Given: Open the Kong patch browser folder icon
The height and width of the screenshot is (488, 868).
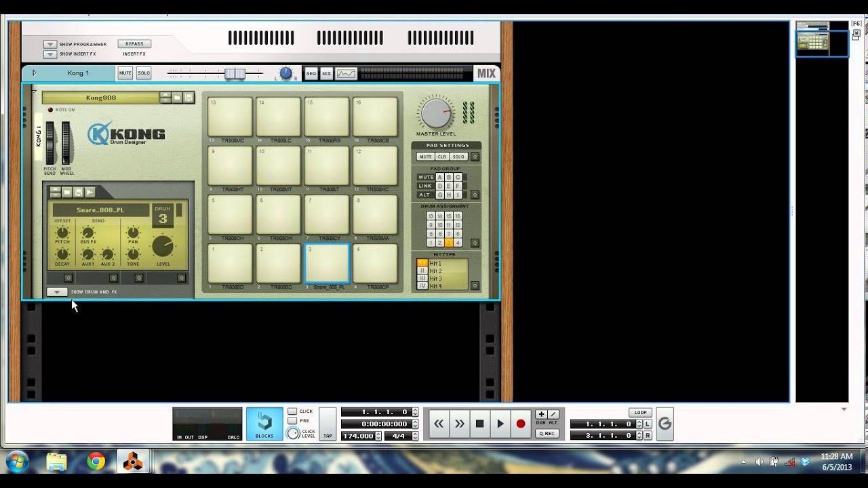Looking at the screenshot, I should pos(177,98).
